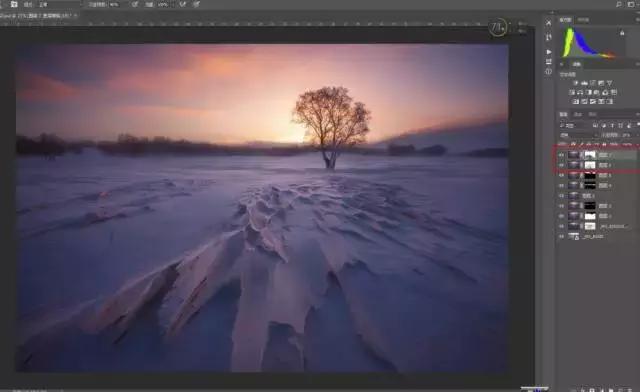
Task: Open the brush opacity dropdown in options bar
Action: pos(114,4)
